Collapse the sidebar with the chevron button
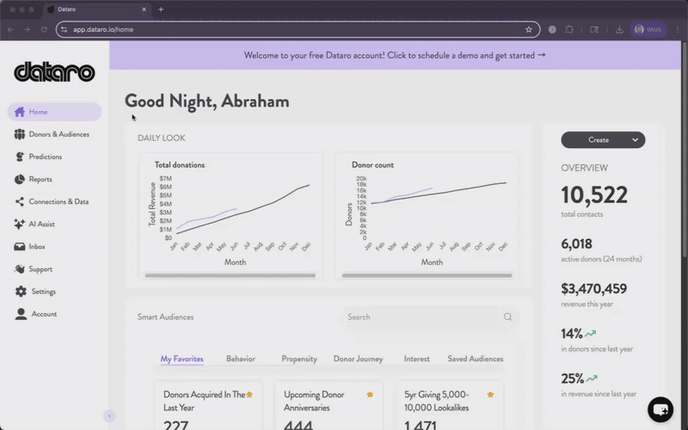Viewport: 688px width, 430px height. click(x=110, y=416)
